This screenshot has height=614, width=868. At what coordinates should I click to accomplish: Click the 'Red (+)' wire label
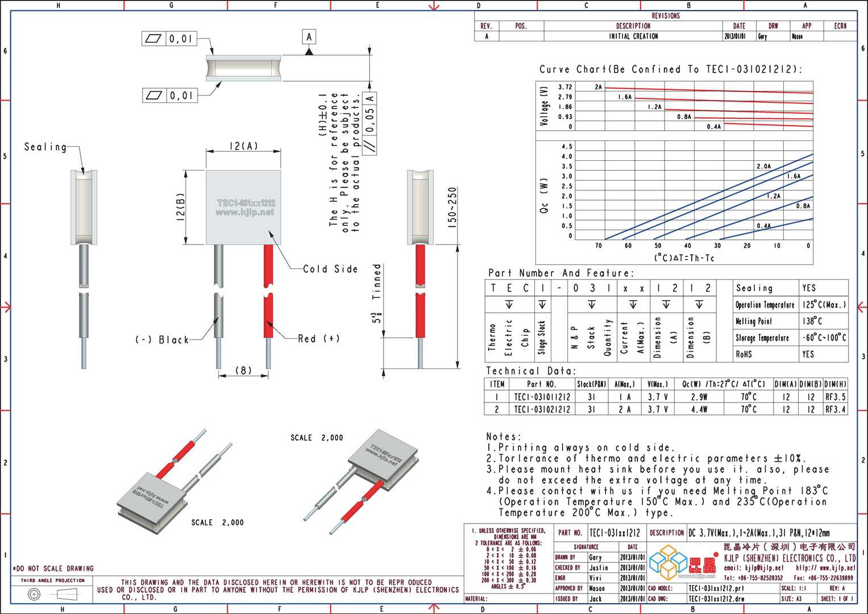[319, 338]
